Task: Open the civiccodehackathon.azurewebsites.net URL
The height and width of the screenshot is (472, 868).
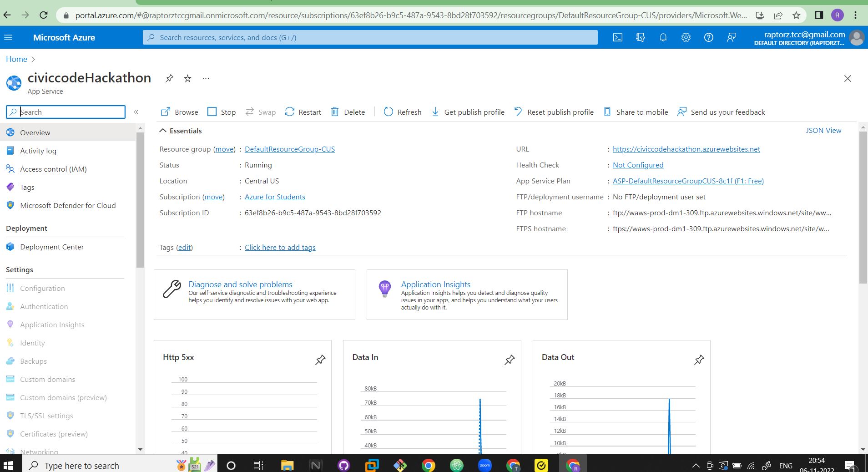Action: pos(686,149)
